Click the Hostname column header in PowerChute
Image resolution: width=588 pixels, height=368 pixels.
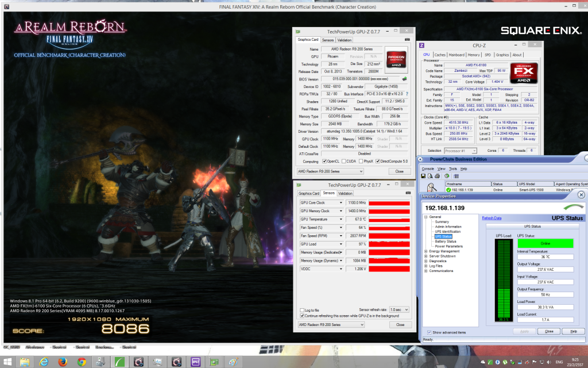pos(469,184)
